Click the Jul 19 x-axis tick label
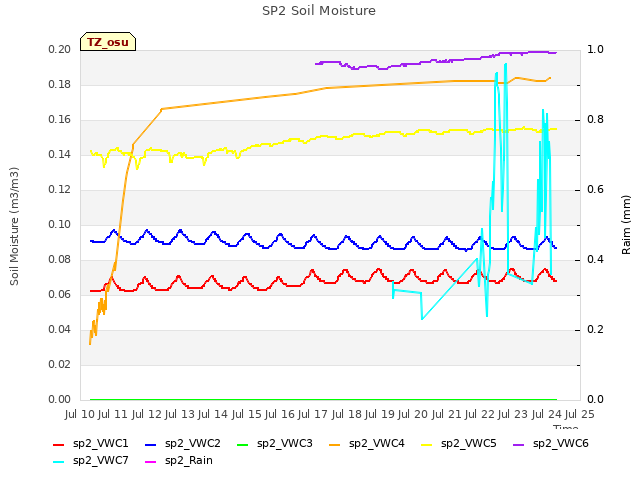Screen dimensions: 640x480 coord(381,414)
